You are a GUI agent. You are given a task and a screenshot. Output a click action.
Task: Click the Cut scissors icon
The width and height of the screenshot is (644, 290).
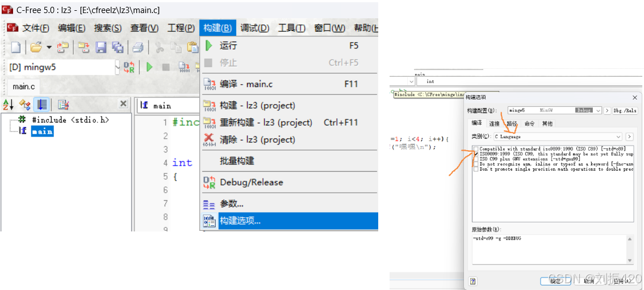[160, 48]
